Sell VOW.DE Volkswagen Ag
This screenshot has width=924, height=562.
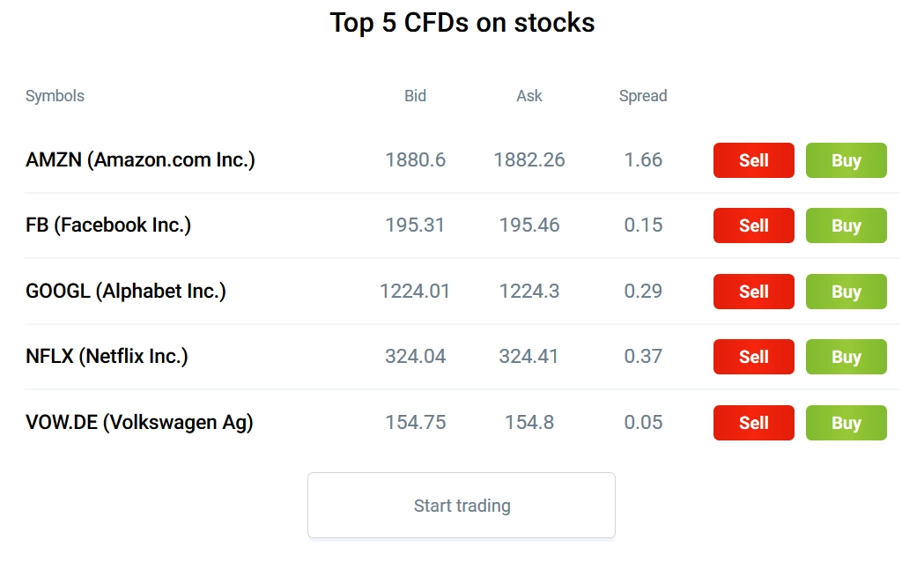pyautogui.click(x=753, y=423)
